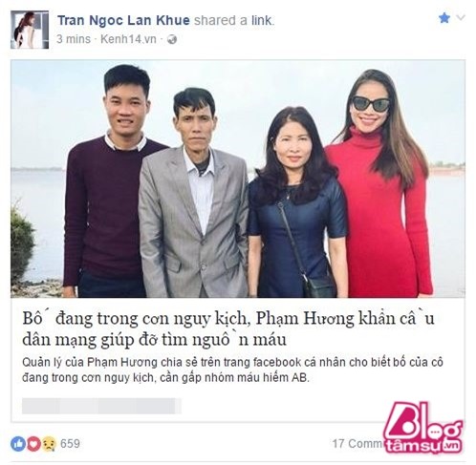The width and height of the screenshot is (476, 465).
Task: Click article description starting Quản lý của
Action: (x=232, y=370)
